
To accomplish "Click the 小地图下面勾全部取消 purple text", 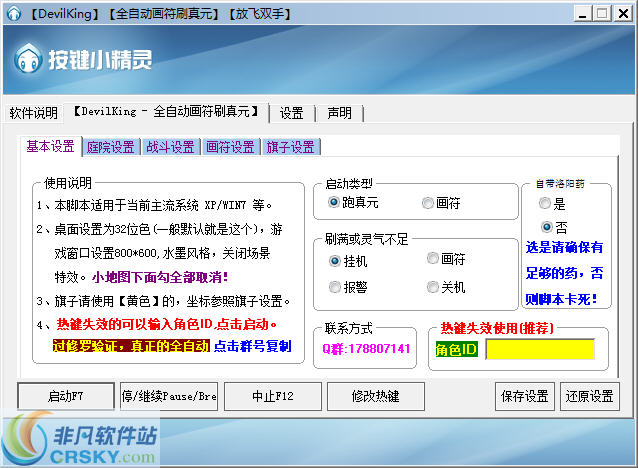I will [160, 277].
